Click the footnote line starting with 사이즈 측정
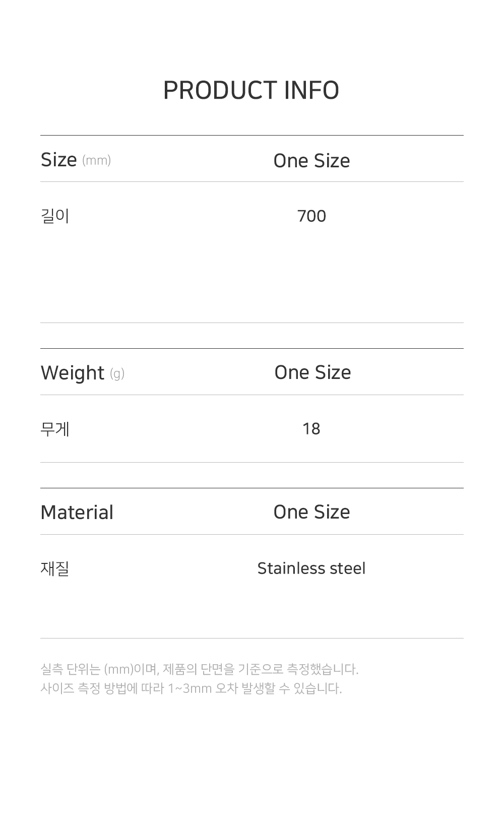This screenshot has width=504, height=830. pyautogui.click(x=191, y=688)
